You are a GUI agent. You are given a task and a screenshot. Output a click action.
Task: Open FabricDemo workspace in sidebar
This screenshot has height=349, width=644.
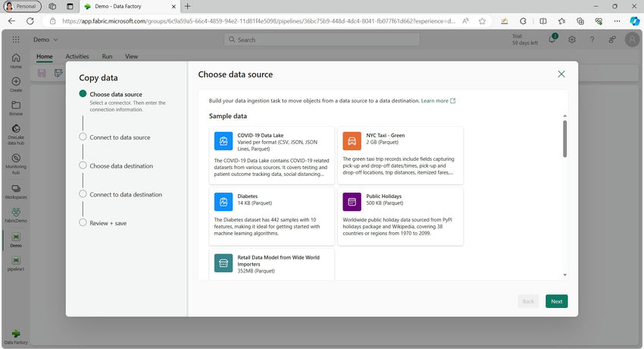pyautogui.click(x=16, y=215)
